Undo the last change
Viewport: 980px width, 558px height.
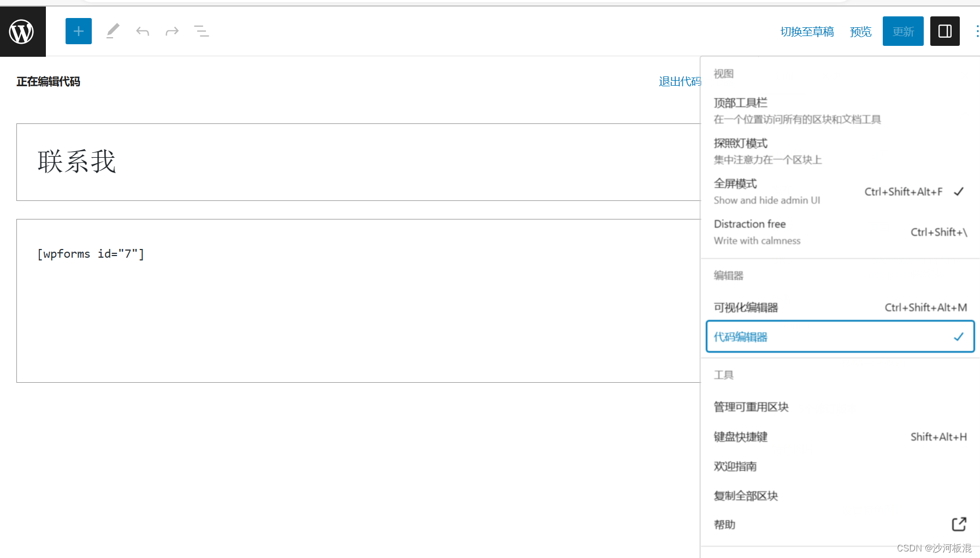point(143,31)
